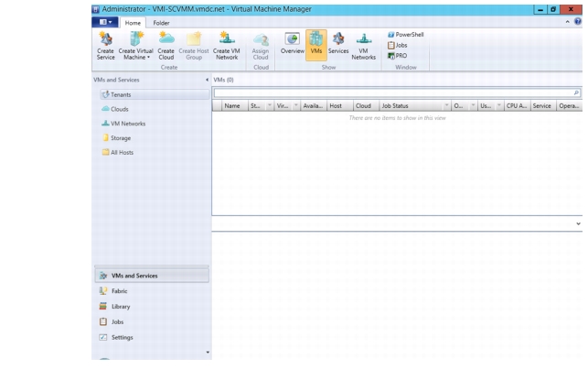
Task: Sort by the Name column header
Action: click(x=235, y=106)
